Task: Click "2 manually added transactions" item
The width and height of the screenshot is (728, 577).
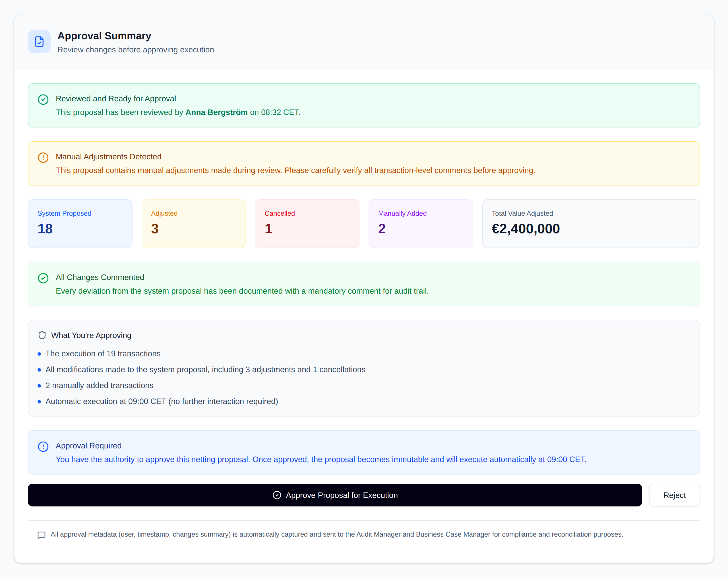Action: coord(99,386)
